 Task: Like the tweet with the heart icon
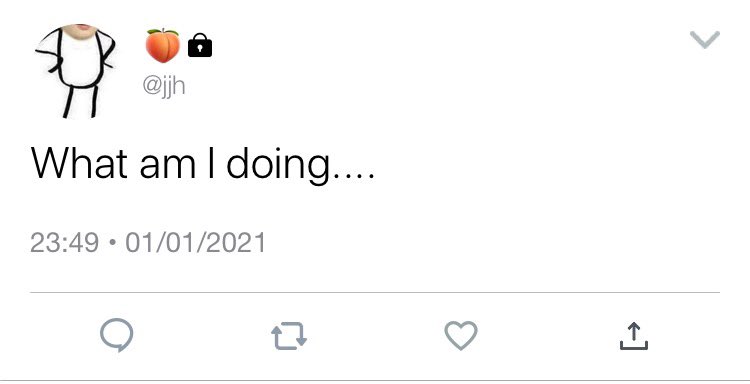(x=461, y=335)
